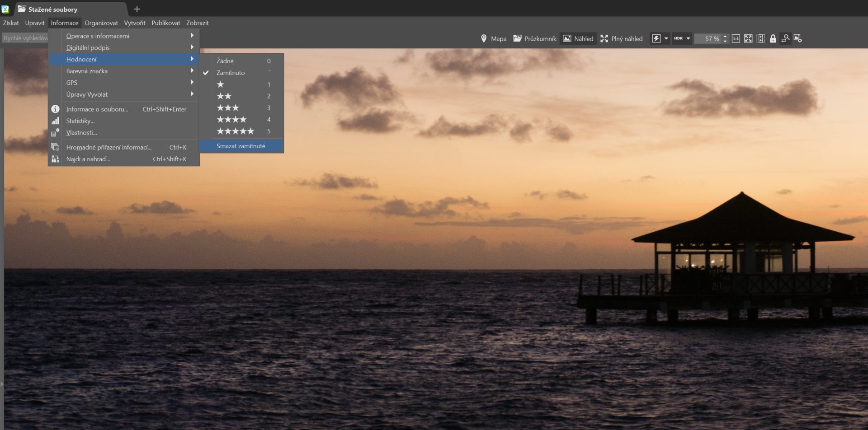Open the HDR dropdown arrow
The height and width of the screenshot is (430, 868).
(x=688, y=39)
